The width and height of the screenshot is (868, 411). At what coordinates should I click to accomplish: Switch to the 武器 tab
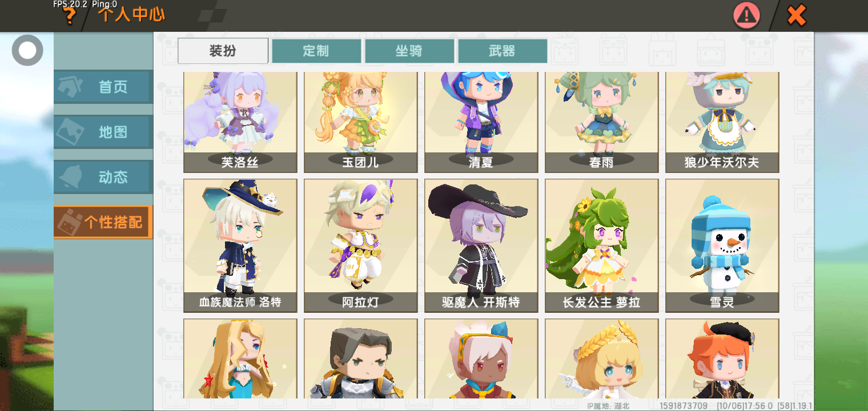pos(503,51)
